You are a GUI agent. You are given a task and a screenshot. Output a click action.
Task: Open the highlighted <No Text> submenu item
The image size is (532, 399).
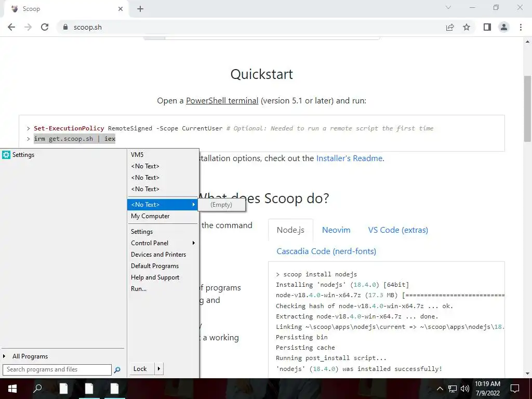coord(162,205)
